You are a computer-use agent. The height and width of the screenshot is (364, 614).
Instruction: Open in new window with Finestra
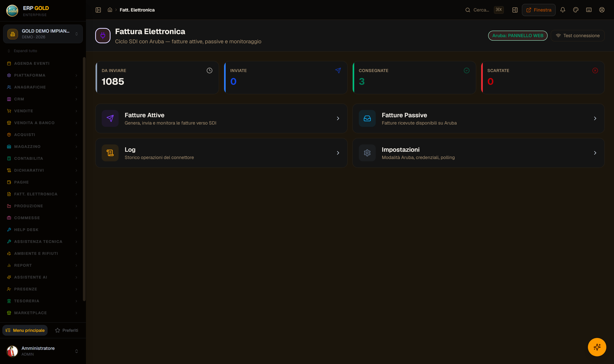539,10
